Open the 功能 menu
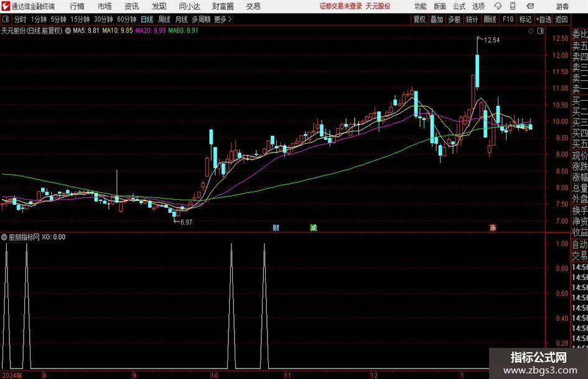 click(421, 6)
